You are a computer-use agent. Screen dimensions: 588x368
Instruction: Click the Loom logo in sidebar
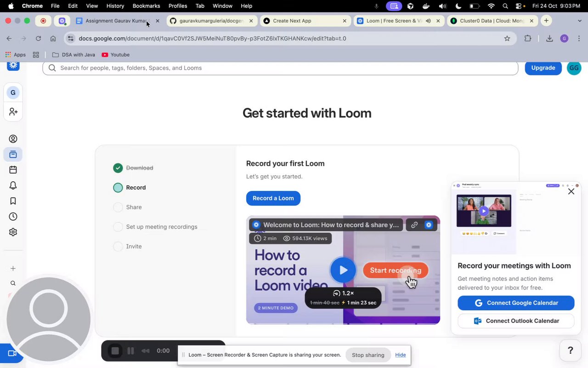pos(13,65)
